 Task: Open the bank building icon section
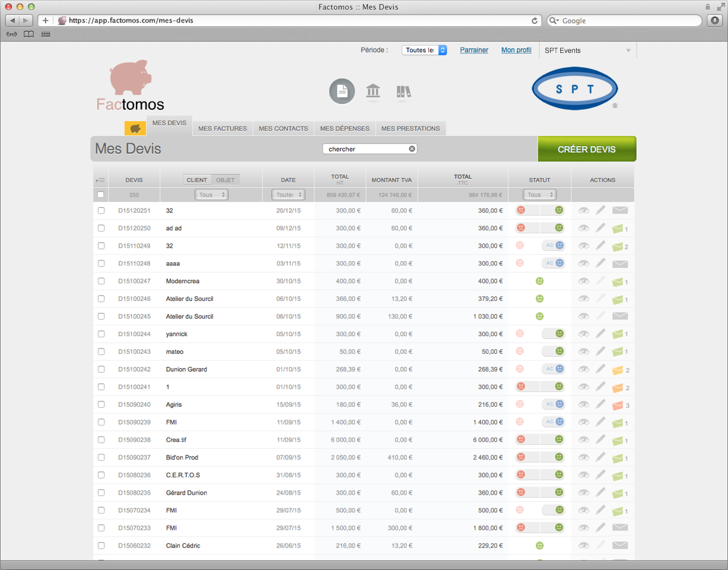click(x=373, y=91)
